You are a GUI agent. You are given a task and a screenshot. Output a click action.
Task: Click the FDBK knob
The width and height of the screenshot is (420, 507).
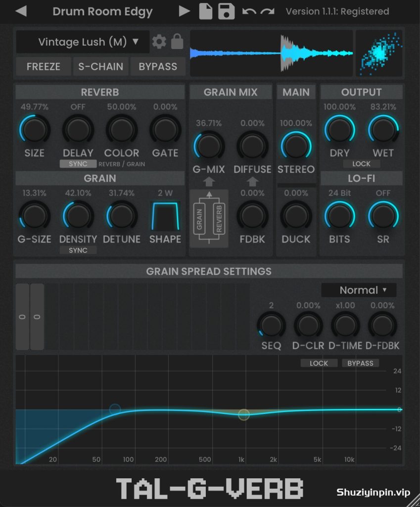point(252,216)
